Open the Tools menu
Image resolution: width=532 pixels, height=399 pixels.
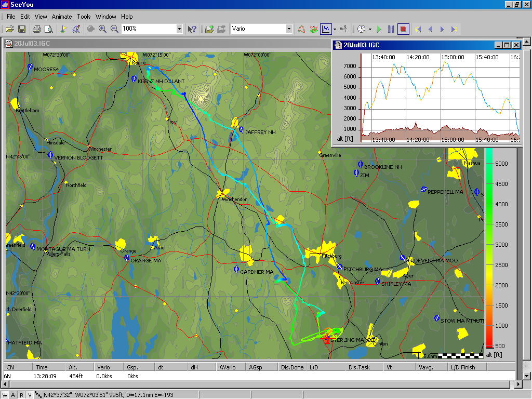84,17
